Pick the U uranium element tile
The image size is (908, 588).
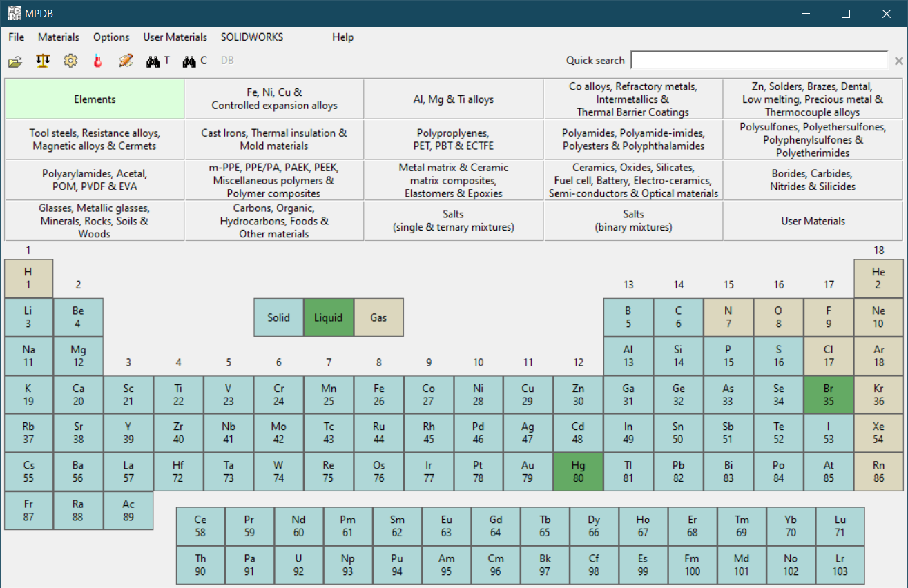coord(298,565)
